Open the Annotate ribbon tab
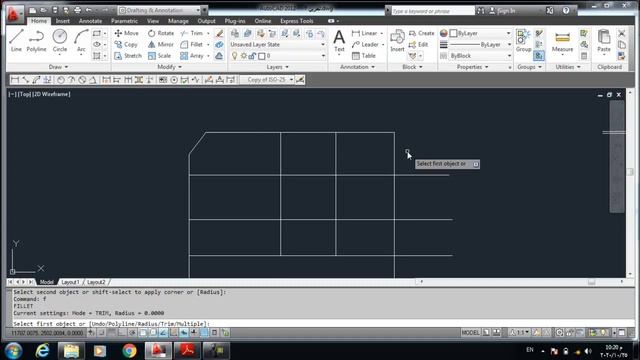Image resolution: width=640 pixels, height=360 pixels. (90, 21)
